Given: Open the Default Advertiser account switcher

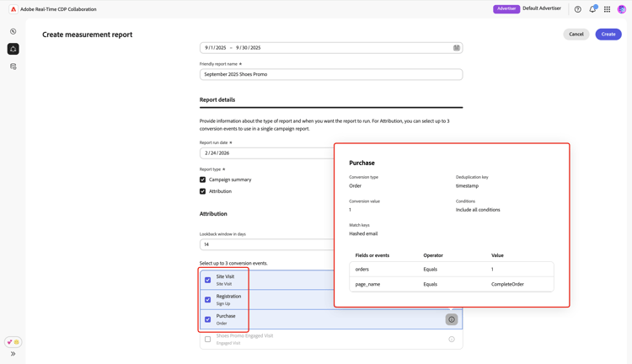Looking at the screenshot, I should click(541, 9).
